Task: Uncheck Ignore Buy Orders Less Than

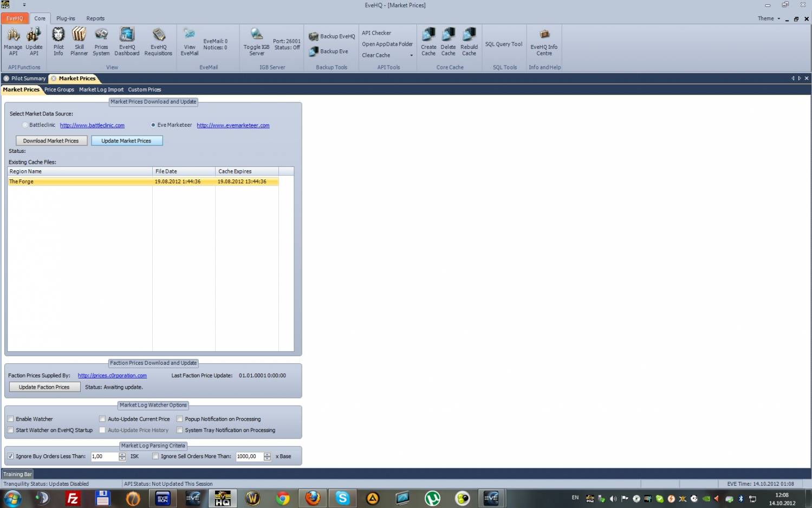Action: [10, 456]
